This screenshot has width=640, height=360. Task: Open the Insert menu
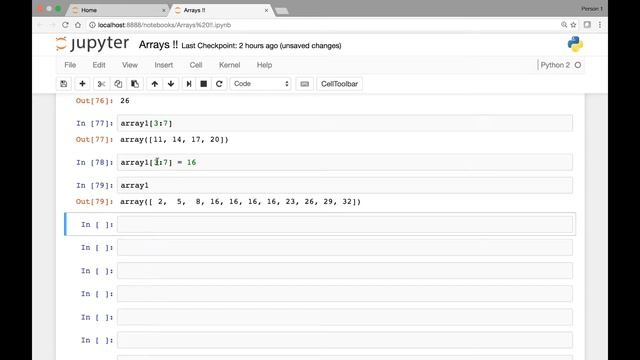pyautogui.click(x=164, y=65)
